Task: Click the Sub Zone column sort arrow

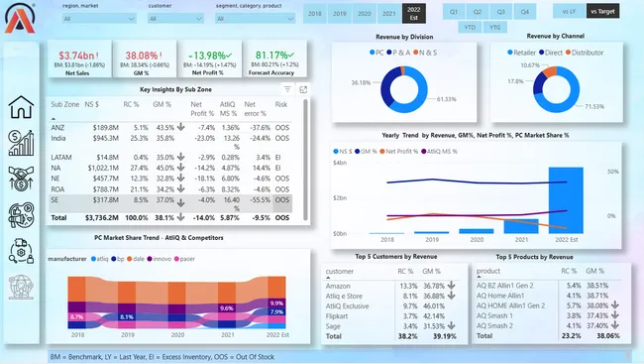Action: pyautogui.click(x=54, y=118)
